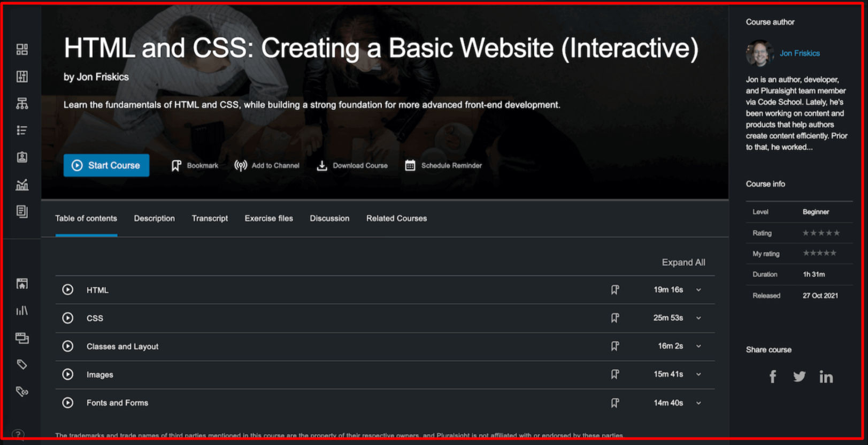
Task: Expand the Classes and Layout chevron
Action: click(x=698, y=347)
